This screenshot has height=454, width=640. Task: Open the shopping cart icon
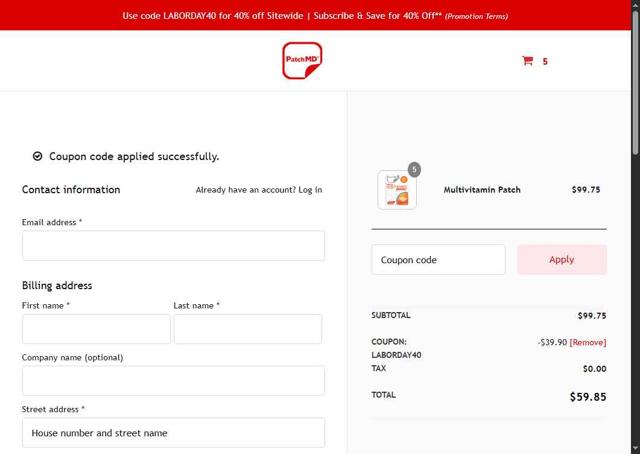pos(527,61)
